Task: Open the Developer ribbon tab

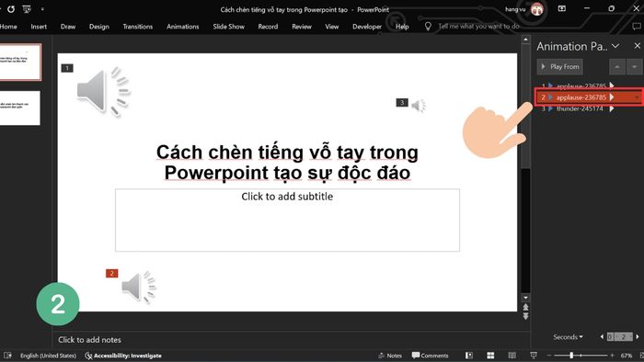Action: 367,27
